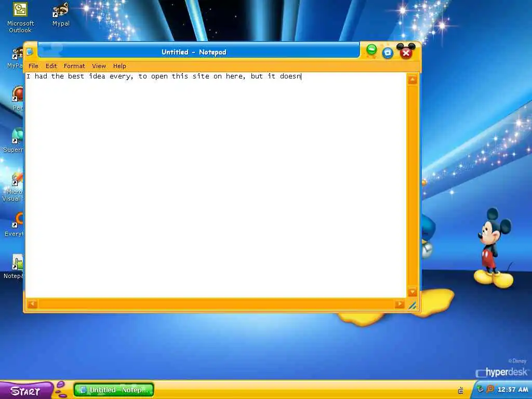Open the View menu
Screen dimensions: 532x399
pos(99,66)
